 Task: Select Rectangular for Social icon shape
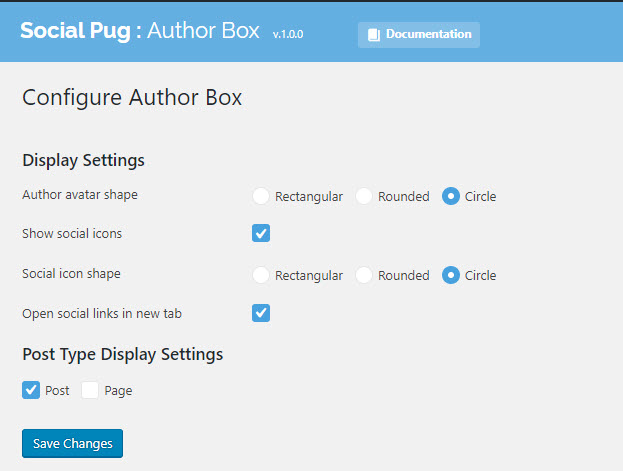tap(261, 275)
